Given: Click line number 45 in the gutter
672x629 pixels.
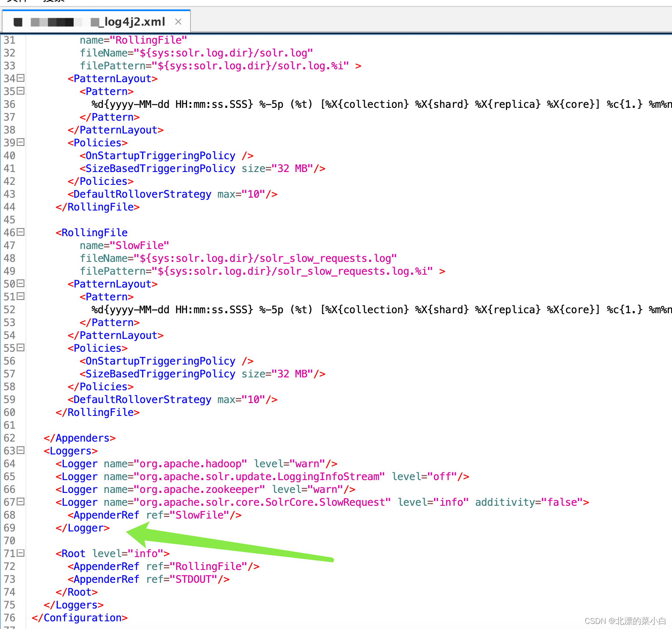Looking at the screenshot, I should pos(9,220).
